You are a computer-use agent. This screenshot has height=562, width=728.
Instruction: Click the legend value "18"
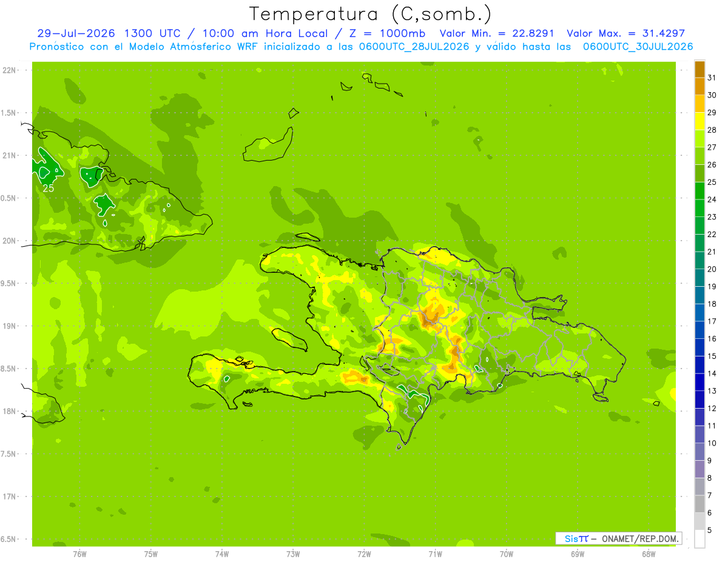[712, 304]
